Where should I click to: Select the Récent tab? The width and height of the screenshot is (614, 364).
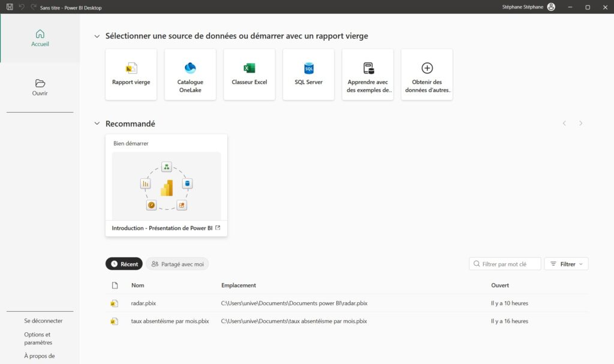pos(124,264)
